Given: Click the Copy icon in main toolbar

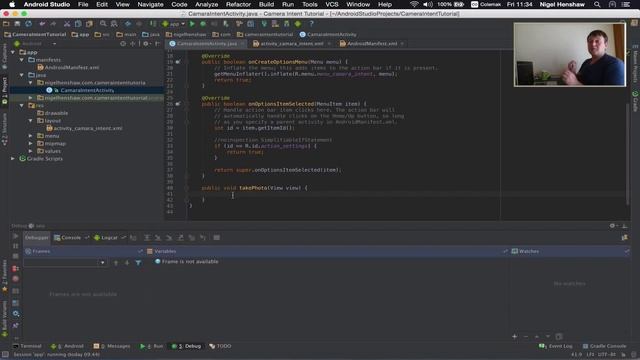Looking at the screenshot, I should point(78,24).
